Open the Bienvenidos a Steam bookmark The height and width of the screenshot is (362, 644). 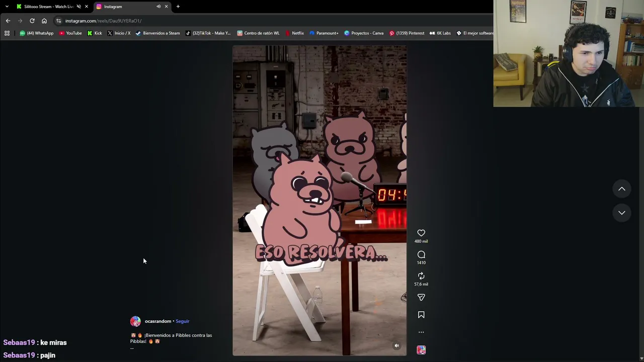tap(157, 33)
